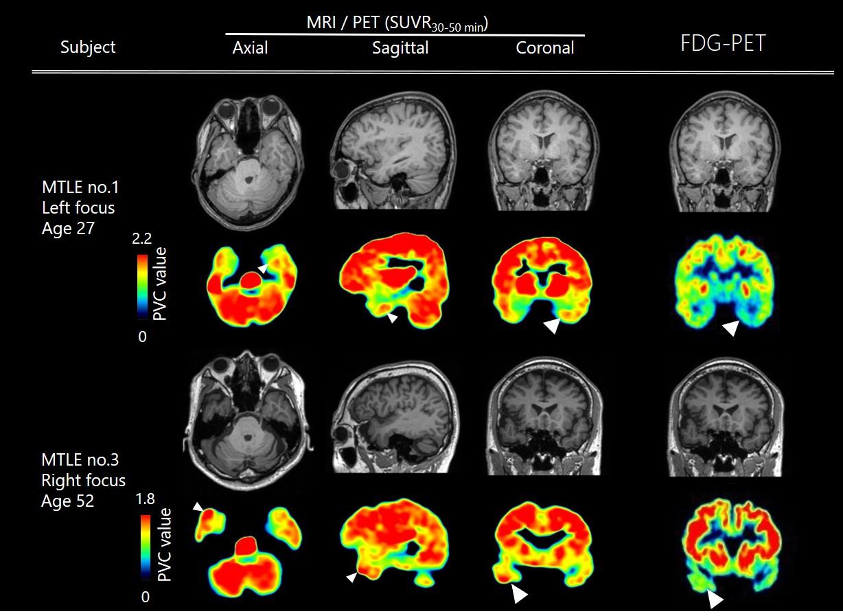This screenshot has height=616, width=843.
Task: Select the Coronal column header
Action: pyautogui.click(x=545, y=48)
